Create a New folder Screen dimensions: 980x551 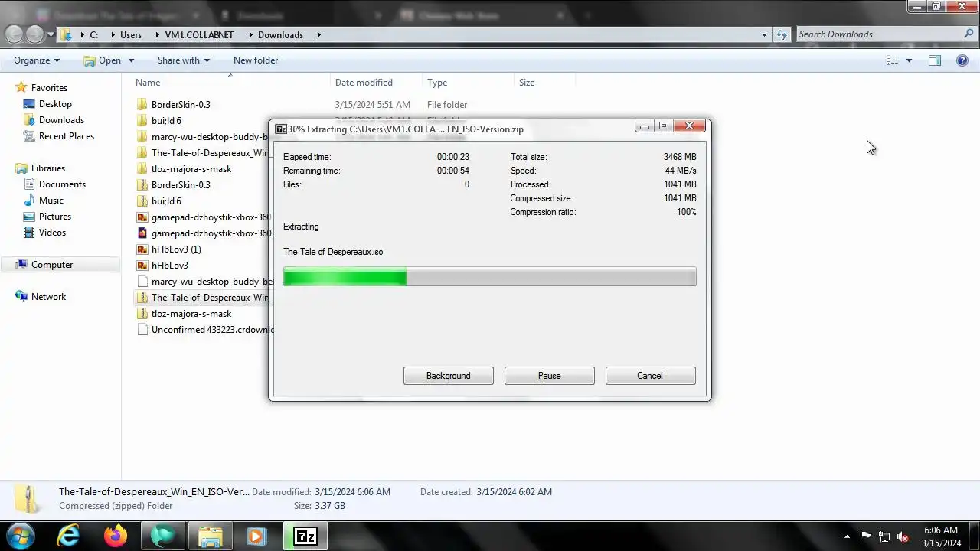click(256, 60)
